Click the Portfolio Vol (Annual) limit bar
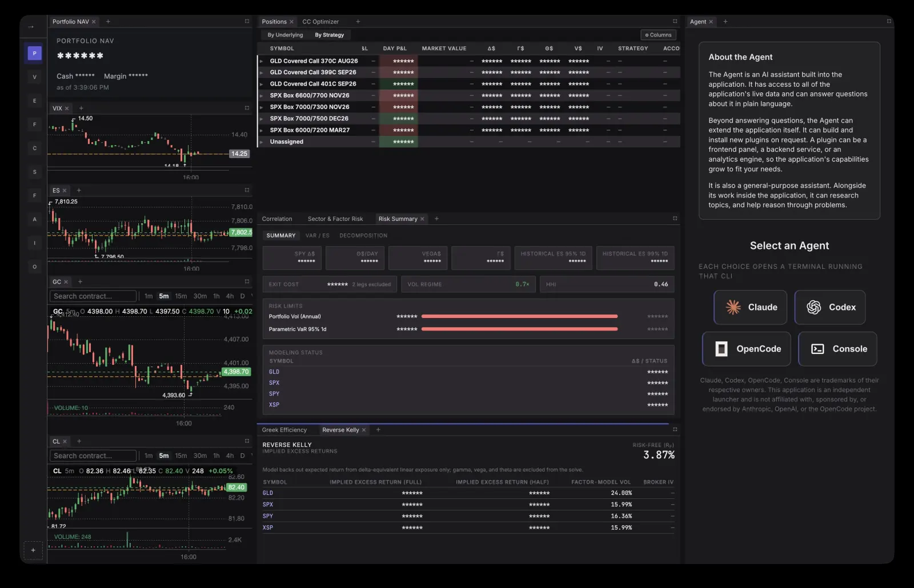Screen dimensions: 914x588 [x=519, y=316]
